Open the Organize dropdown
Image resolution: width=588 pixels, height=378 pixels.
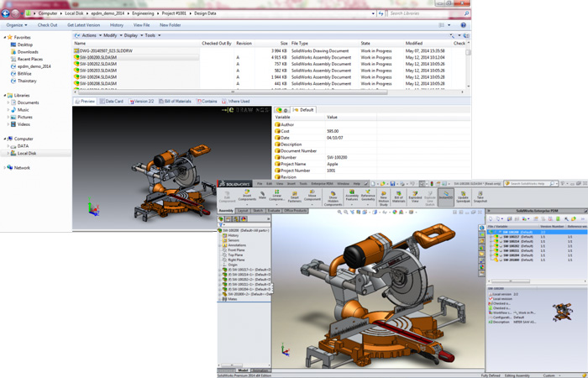click(x=17, y=25)
